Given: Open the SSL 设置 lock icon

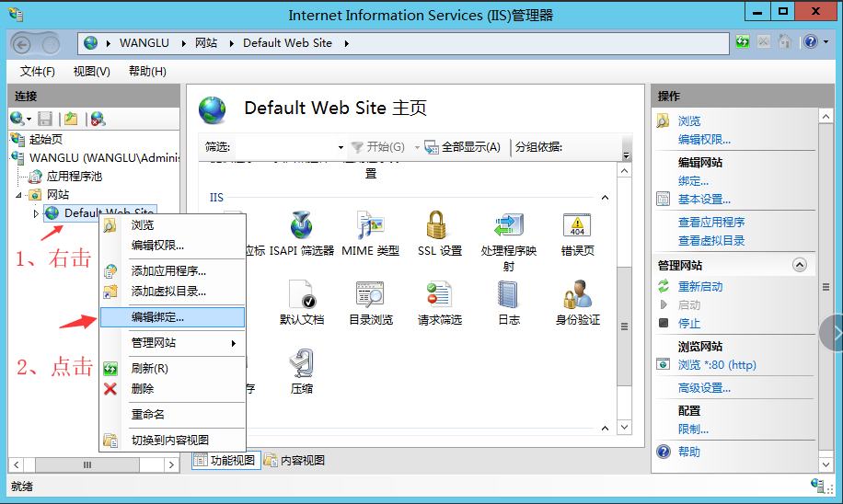Looking at the screenshot, I should click(x=436, y=224).
